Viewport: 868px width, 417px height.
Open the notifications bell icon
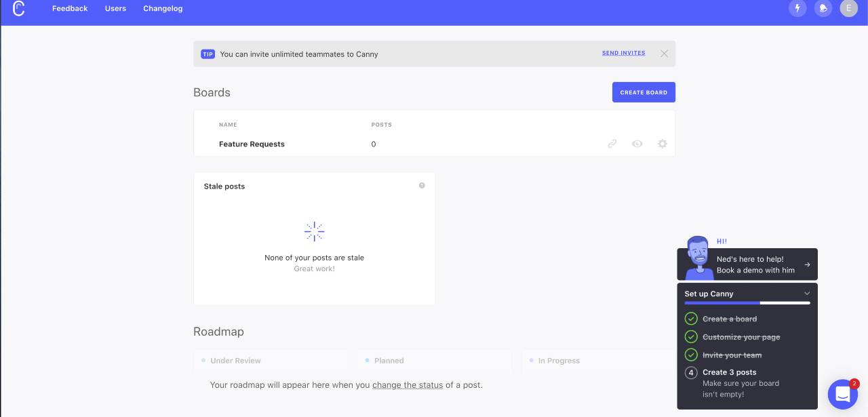pyautogui.click(x=823, y=9)
